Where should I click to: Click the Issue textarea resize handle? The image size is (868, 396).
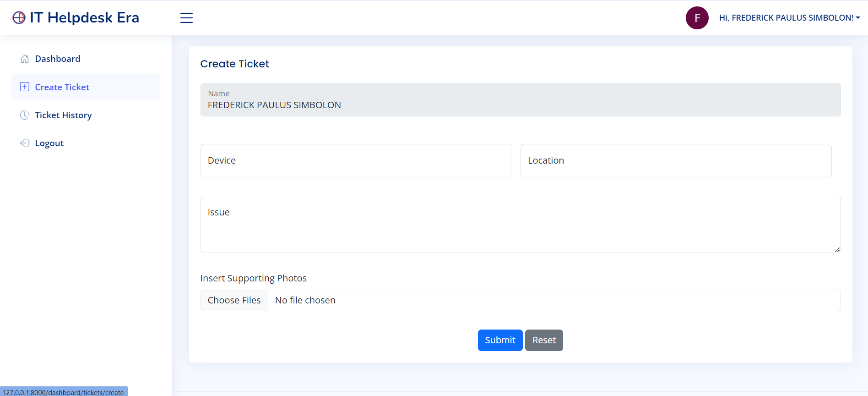click(837, 249)
